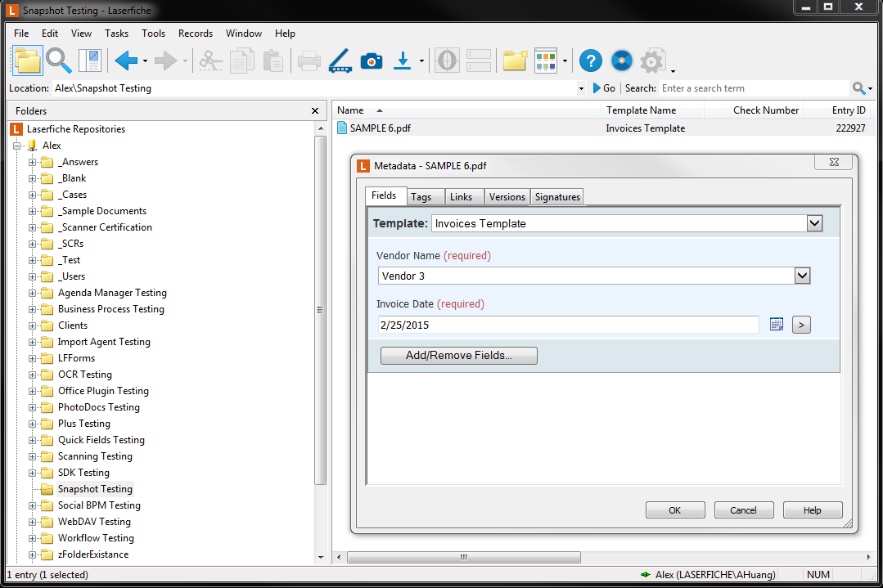Open the dropdown arrow beside the download icon

click(421, 61)
